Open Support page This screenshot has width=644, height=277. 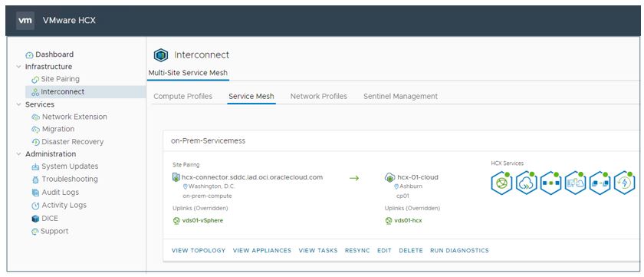54,232
